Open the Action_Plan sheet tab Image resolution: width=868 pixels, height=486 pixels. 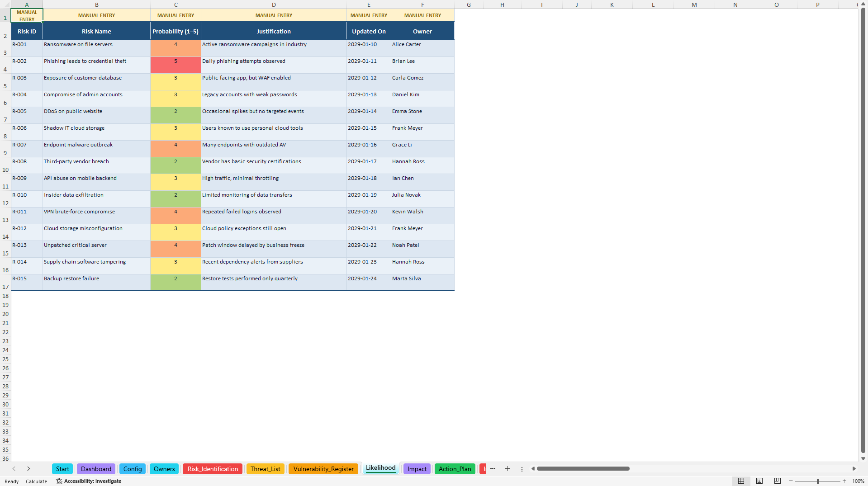[455, 469]
